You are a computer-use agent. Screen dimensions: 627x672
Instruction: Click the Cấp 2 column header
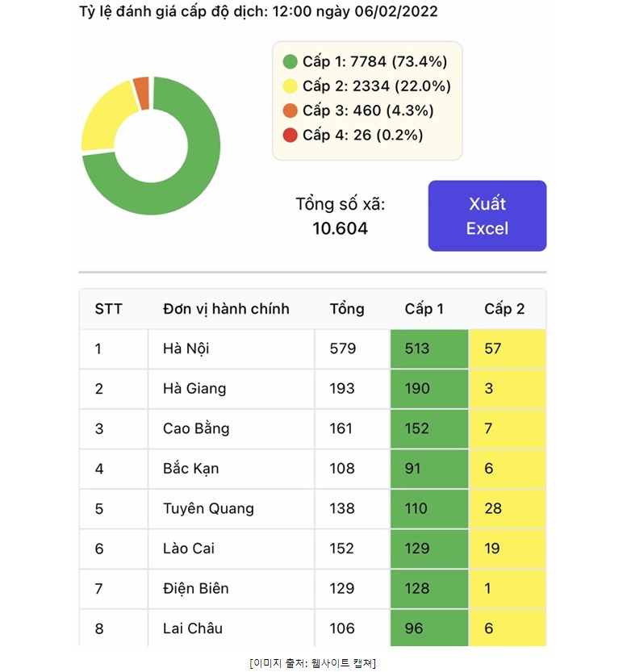click(x=504, y=309)
